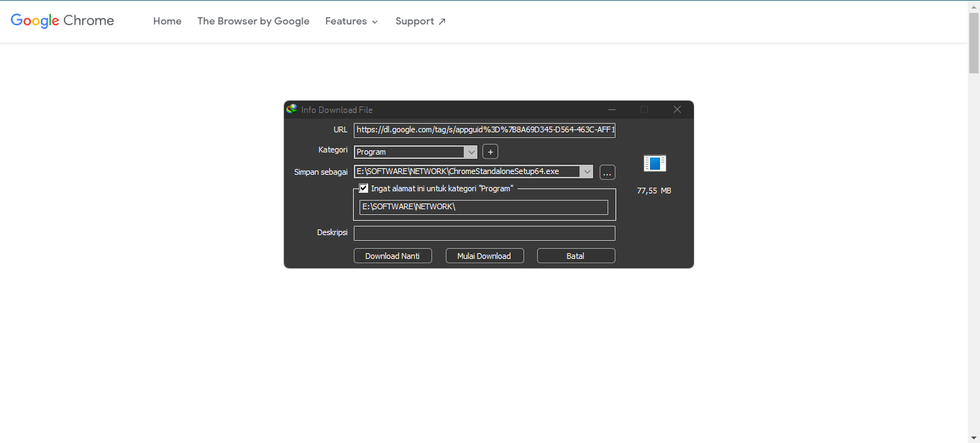
Task: Click the E:\SOFTWARE\NETWORK\ folder path field
Action: point(484,207)
